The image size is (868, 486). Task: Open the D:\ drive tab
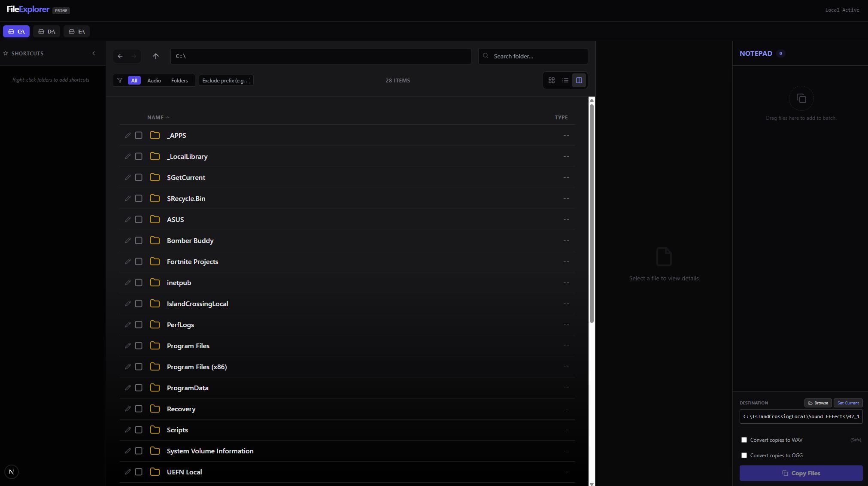[x=47, y=31]
